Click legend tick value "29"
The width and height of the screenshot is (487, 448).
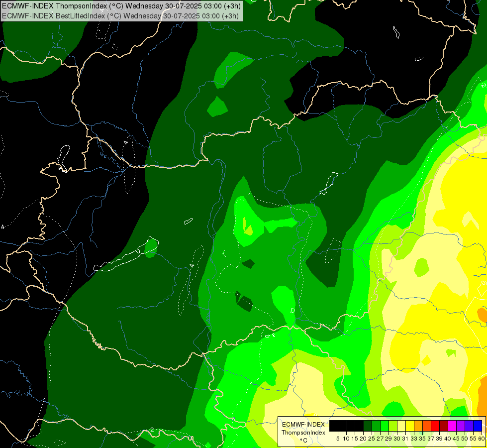pyautogui.click(x=388, y=439)
